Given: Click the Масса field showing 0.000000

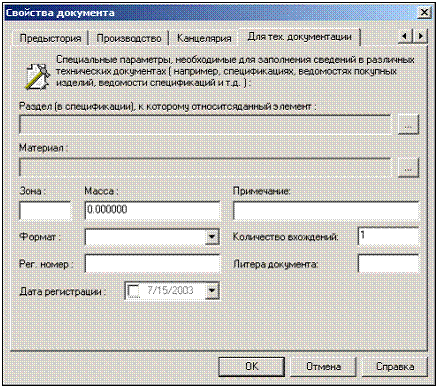Looking at the screenshot, I should coord(152,211).
